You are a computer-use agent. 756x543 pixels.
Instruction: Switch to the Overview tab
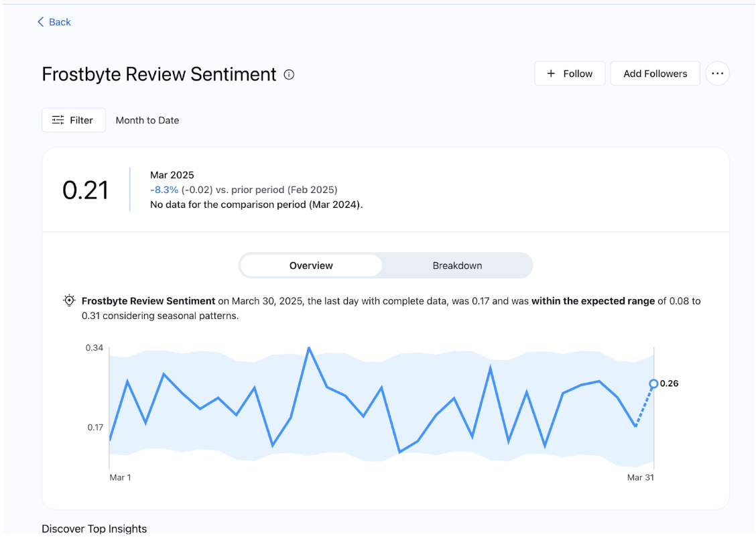(x=311, y=265)
